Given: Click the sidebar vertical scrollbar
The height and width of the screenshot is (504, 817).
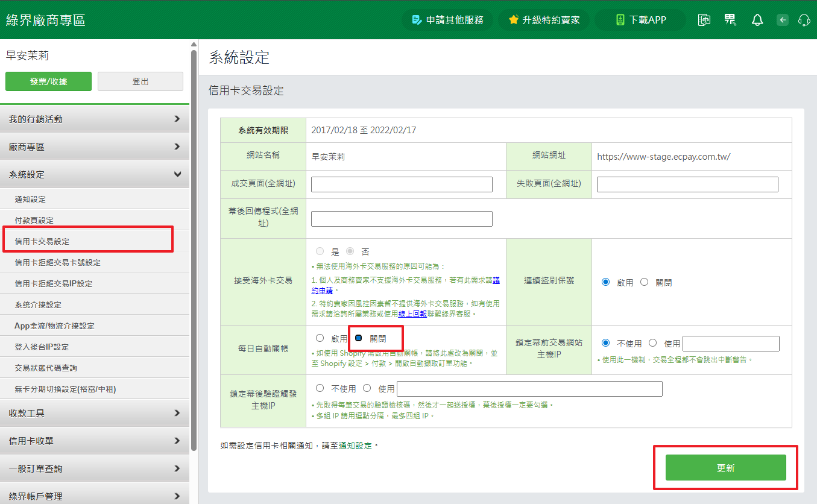Looking at the screenshot, I should (194, 241).
